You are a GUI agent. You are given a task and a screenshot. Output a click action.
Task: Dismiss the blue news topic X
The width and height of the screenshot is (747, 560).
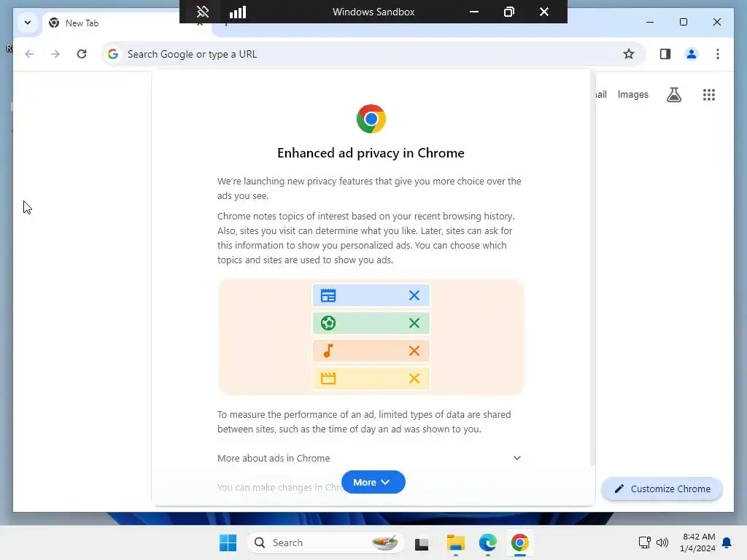click(414, 295)
